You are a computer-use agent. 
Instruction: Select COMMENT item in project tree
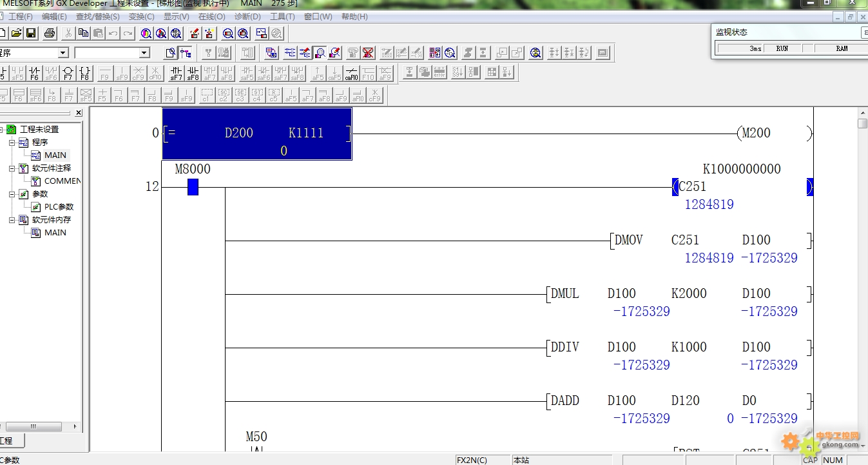coord(62,181)
